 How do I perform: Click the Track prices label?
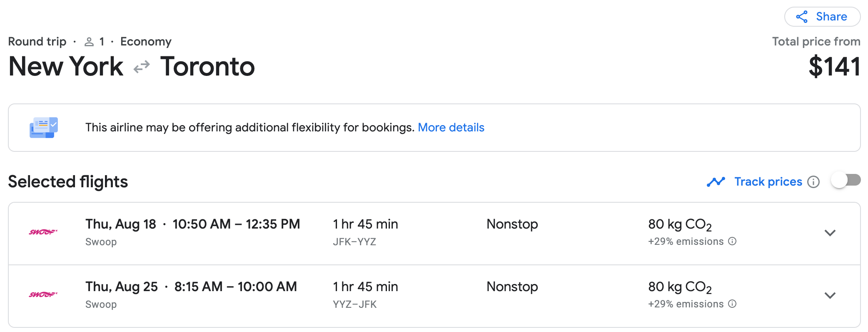pyautogui.click(x=768, y=182)
